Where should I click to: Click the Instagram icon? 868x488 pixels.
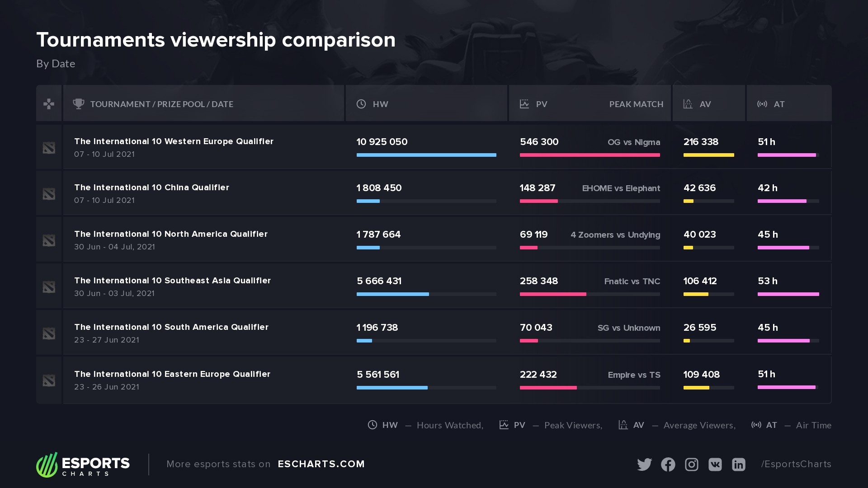tap(691, 465)
